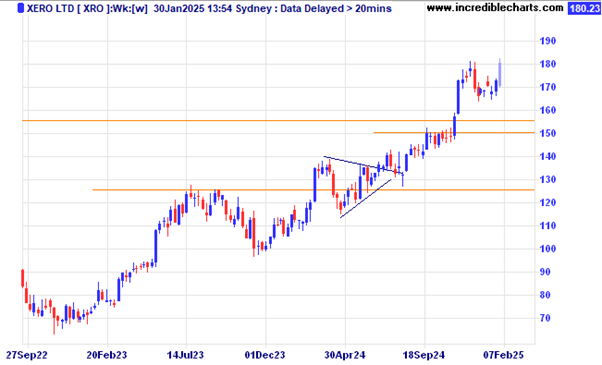Click the 180.23 last price box

pos(584,8)
